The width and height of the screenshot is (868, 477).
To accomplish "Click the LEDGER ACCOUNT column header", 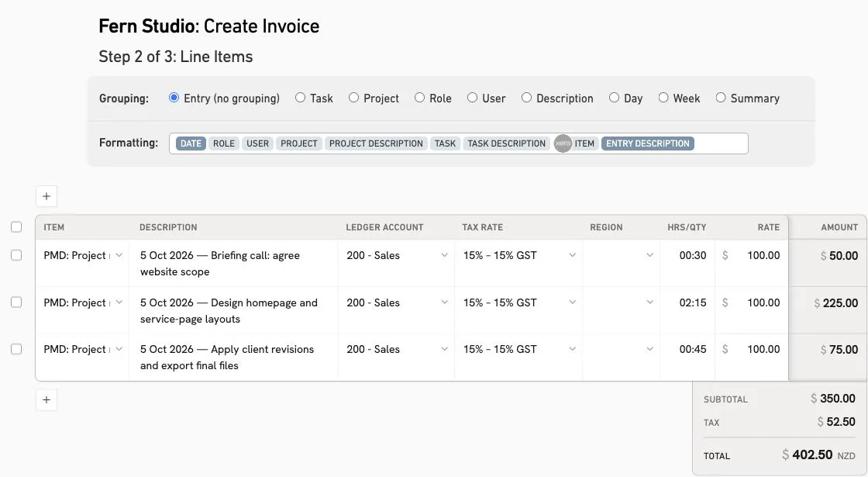I will tap(384, 227).
